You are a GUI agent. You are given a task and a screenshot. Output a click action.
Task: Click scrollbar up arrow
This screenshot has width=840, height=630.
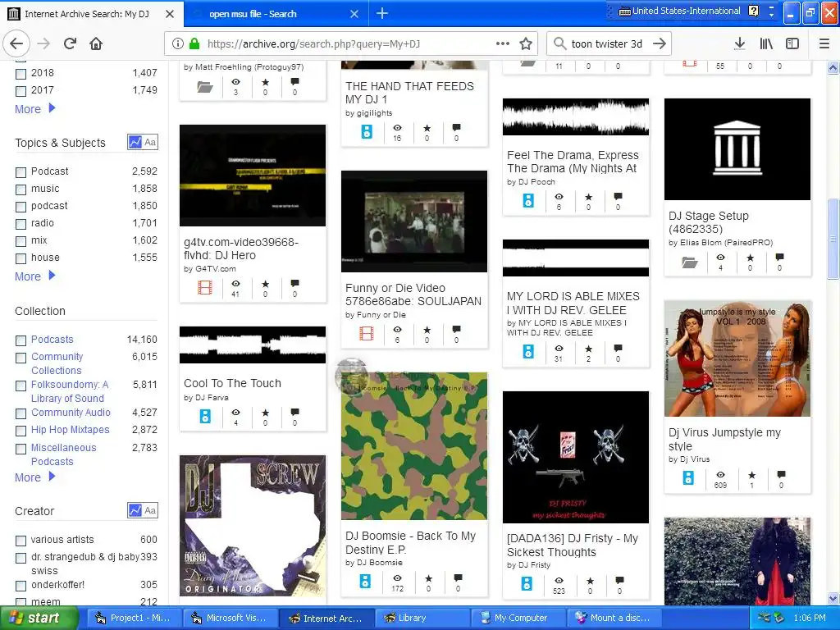tap(833, 67)
